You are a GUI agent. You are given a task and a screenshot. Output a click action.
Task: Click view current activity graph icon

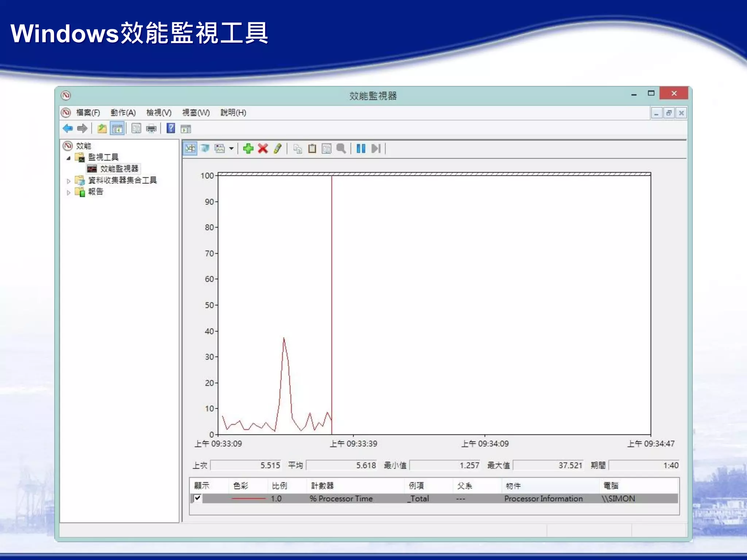pyautogui.click(x=190, y=148)
